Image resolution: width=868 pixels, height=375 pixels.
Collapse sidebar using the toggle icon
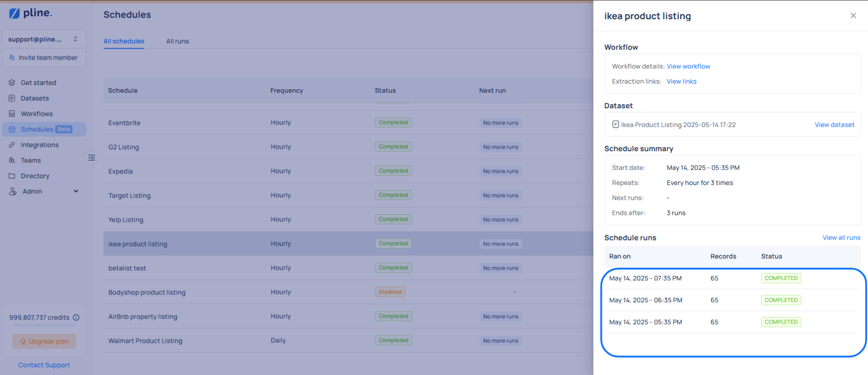click(92, 158)
